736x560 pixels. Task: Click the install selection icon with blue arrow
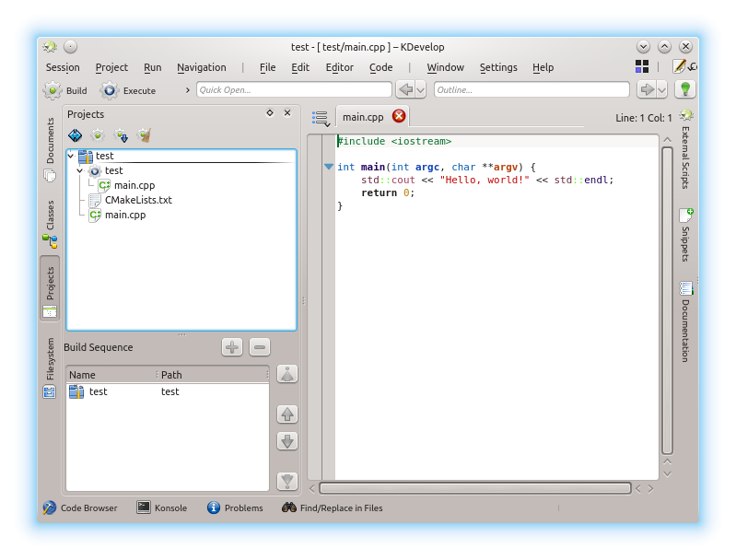click(x=121, y=135)
